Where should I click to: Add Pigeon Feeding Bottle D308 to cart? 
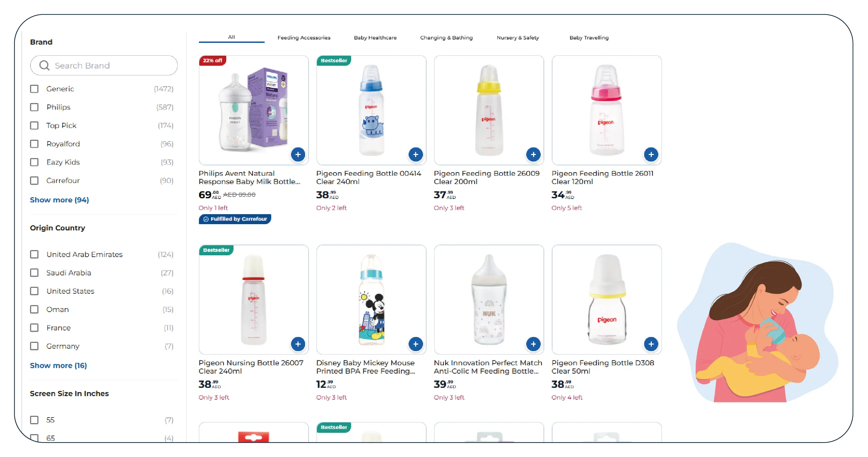(x=651, y=344)
